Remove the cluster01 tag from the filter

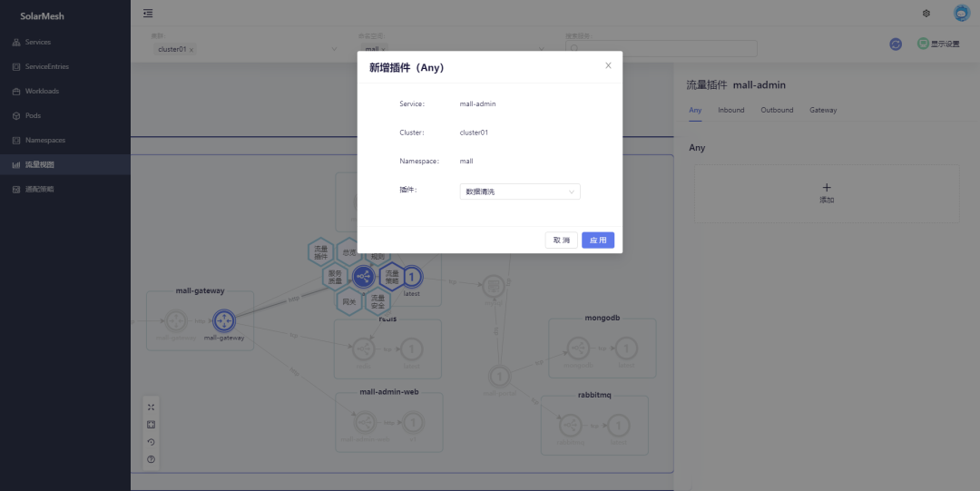pos(191,50)
